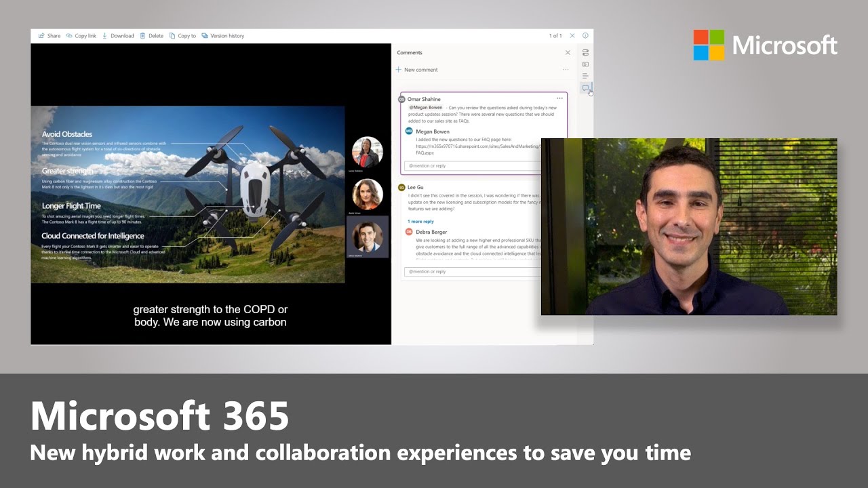868x488 pixels.
Task: Click the 'Avoid Obstacles' slide heading
Action: coord(67,134)
